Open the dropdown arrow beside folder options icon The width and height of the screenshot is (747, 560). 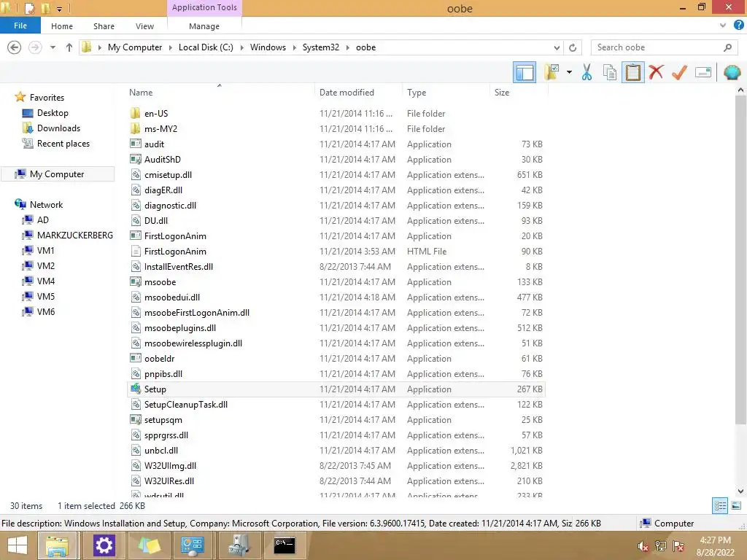point(569,72)
